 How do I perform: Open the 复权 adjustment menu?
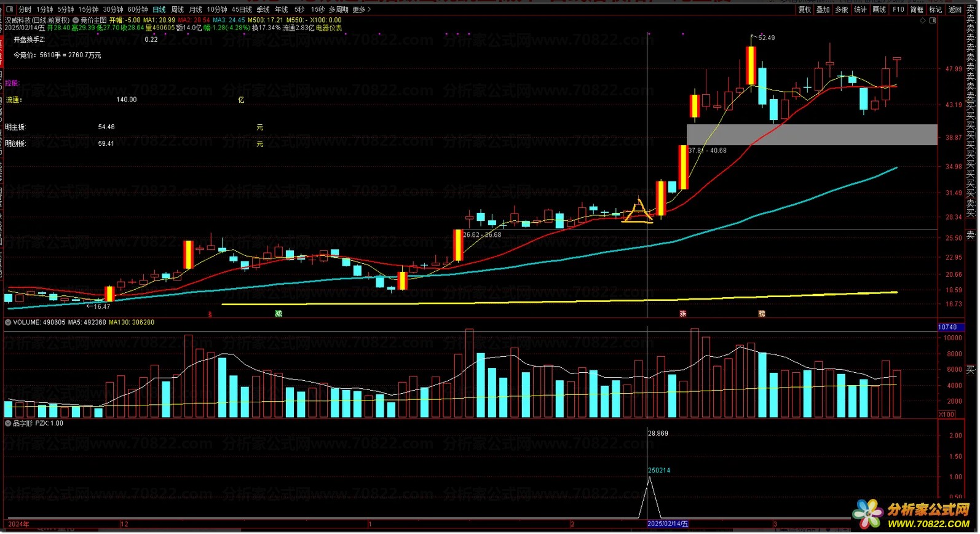coord(804,9)
